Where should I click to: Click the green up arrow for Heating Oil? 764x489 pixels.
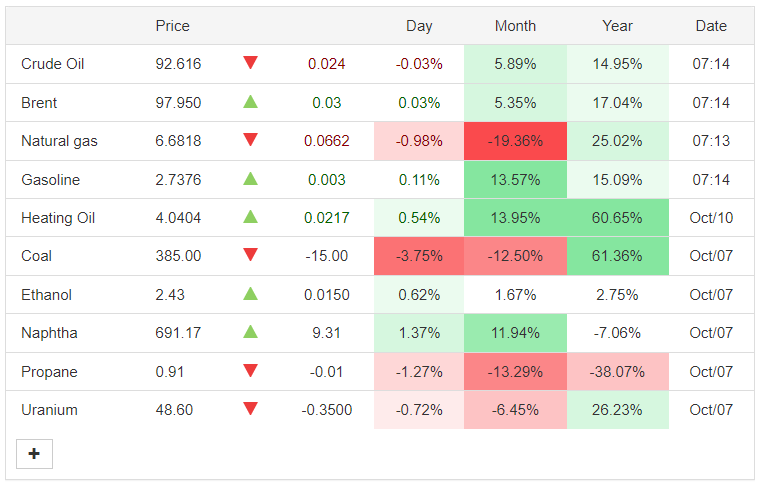(x=250, y=216)
